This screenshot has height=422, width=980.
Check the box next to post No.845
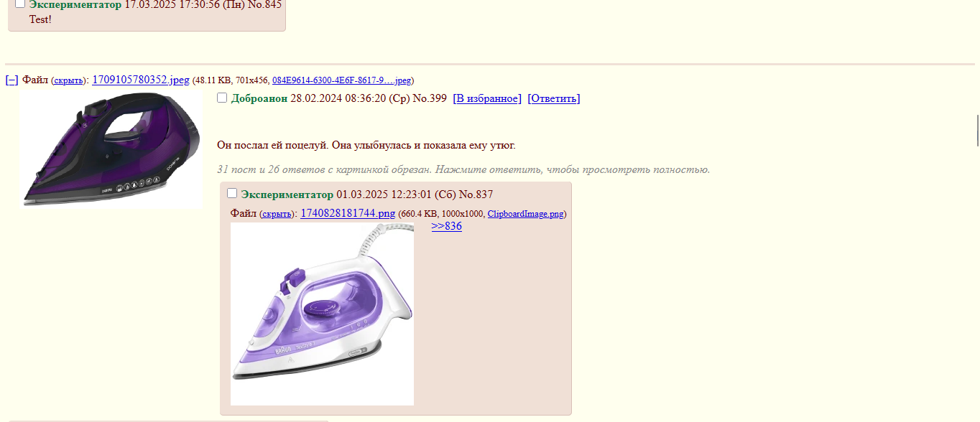pos(20,4)
